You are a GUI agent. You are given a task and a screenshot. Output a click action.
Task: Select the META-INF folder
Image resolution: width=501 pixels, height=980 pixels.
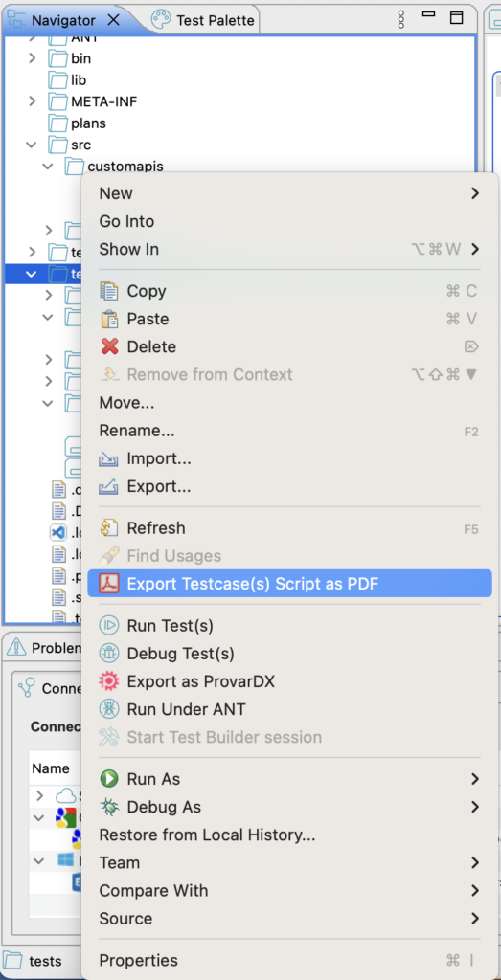pos(103,101)
